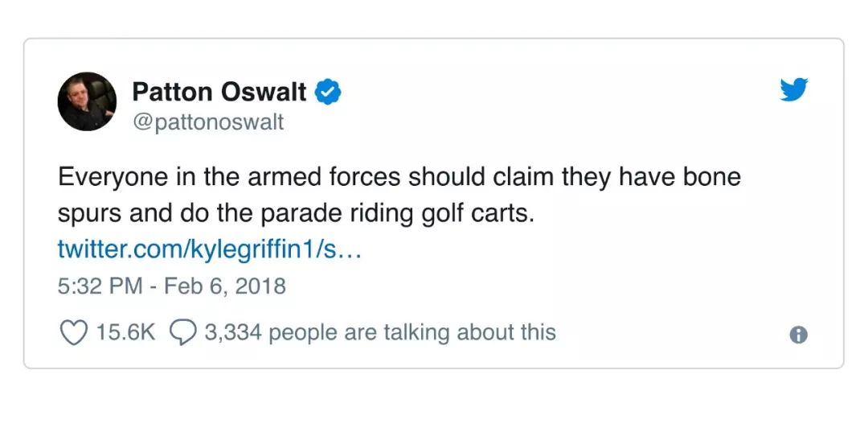
Task: Click empty space right of the timestamp
Action: tap(522, 286)
